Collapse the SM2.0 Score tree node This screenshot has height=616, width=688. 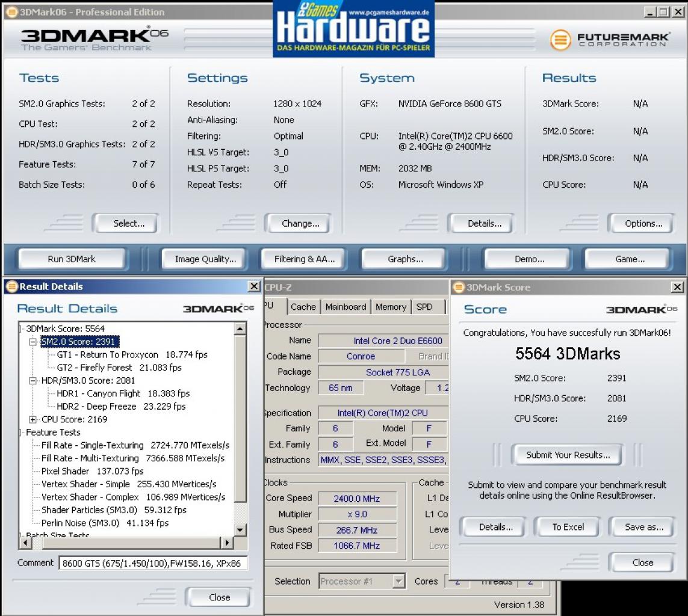point(33,342)
